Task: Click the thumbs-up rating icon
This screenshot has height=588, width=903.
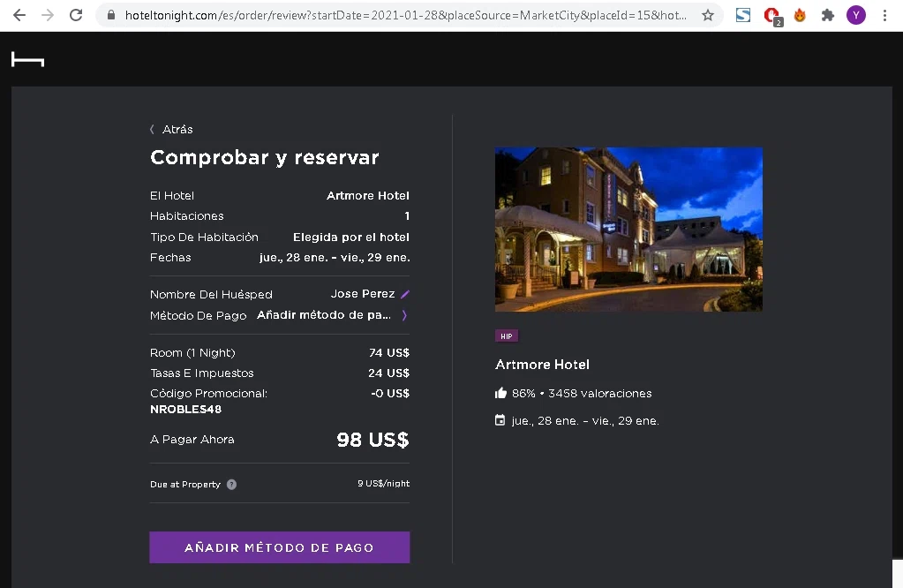Action: (x=500, y=394)
